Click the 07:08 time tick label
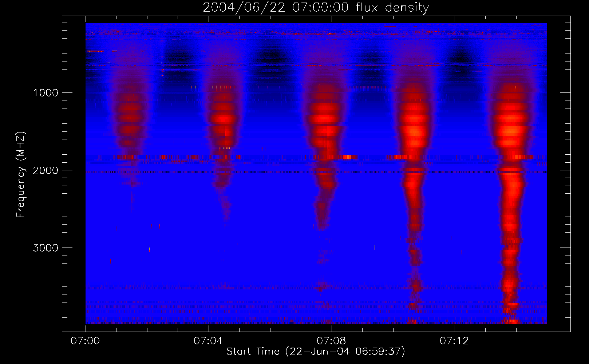The height and width of the screenshot is (364, 589). [331, 341]
